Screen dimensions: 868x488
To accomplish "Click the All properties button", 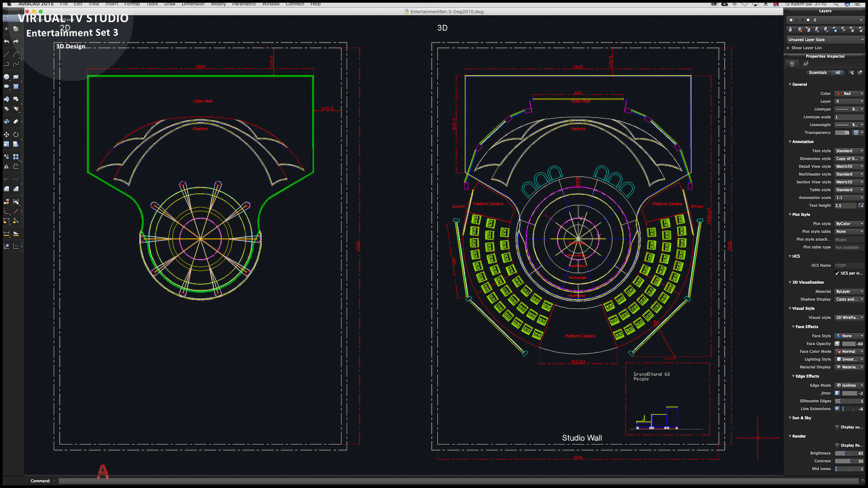I will click(838, 72).
